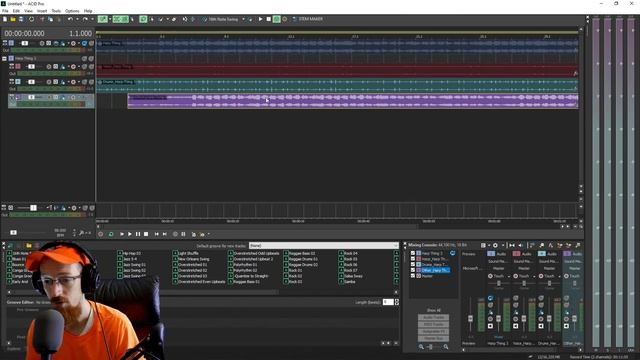
Task: Click the transport Record button
Action: 101,234
